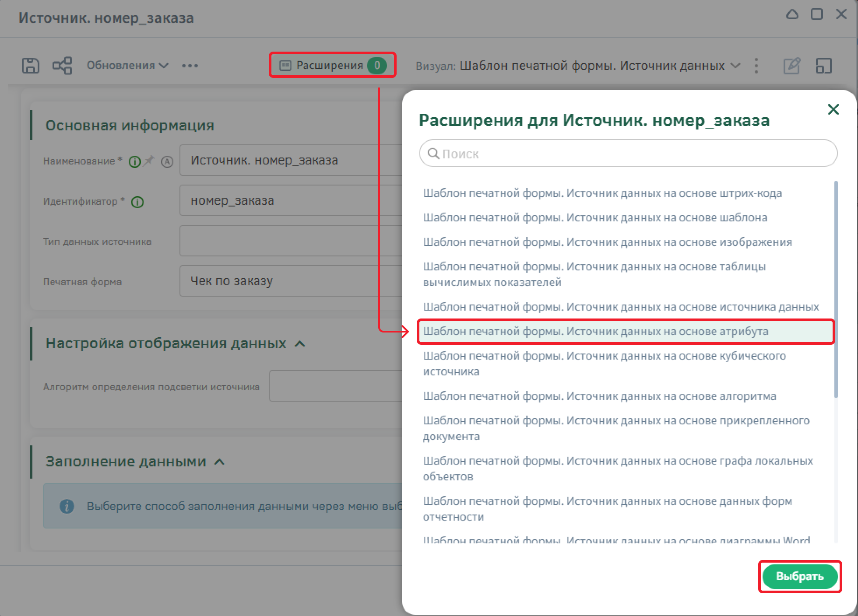Click the info icon beside Идентификатор
858x616 pixels.
(x=137, y=202)
